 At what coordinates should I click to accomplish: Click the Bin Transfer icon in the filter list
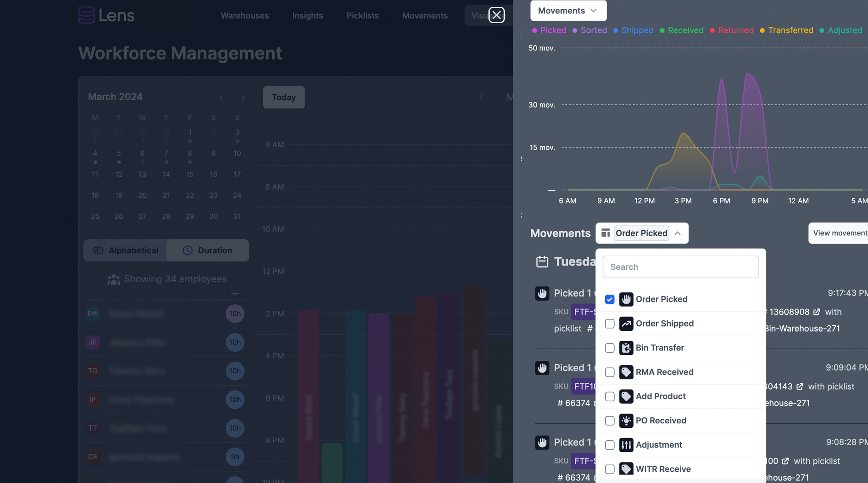(x=626, y=348)
